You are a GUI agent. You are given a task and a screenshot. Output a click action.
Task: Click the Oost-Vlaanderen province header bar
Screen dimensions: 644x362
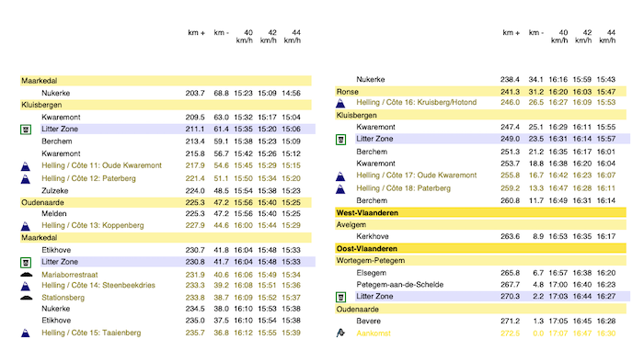pyautogui.click(x=480, y=248)
